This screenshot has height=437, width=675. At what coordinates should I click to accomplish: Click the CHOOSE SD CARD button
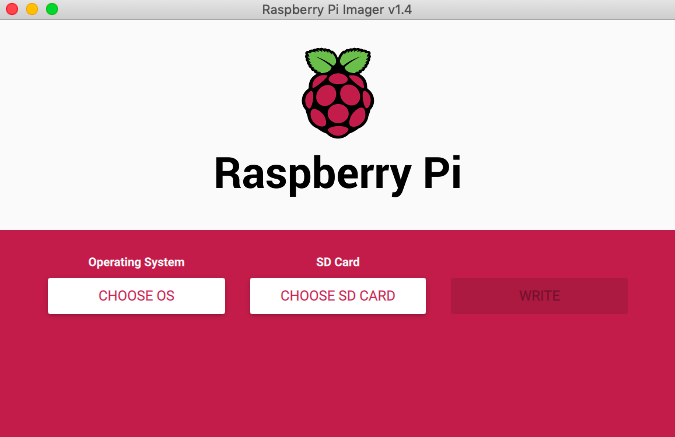pos(338,296)
